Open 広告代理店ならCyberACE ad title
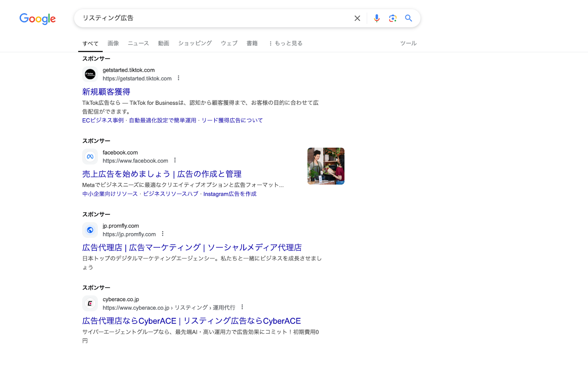 (191, 321)
